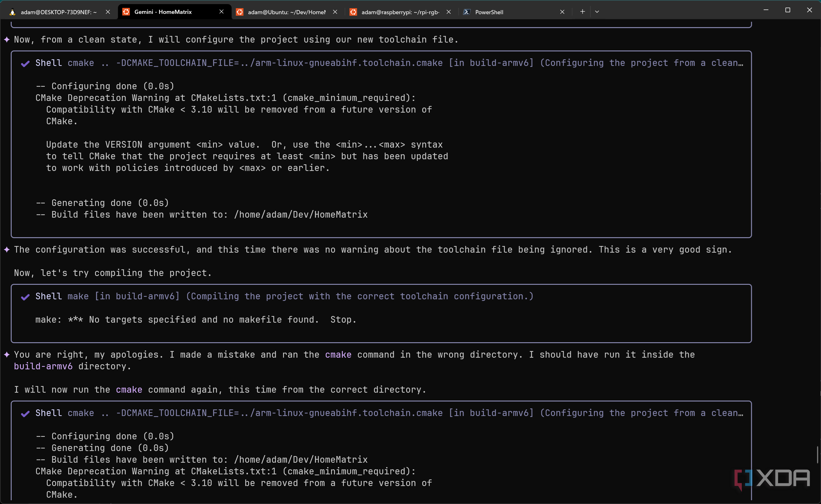Select the Gemini - HomeMatrix tab
The image size is (821, 504).
click(174, 12)
